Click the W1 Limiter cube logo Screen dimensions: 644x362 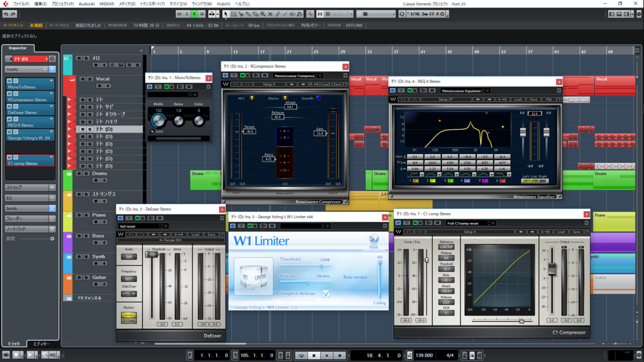(x=253, y=277)
